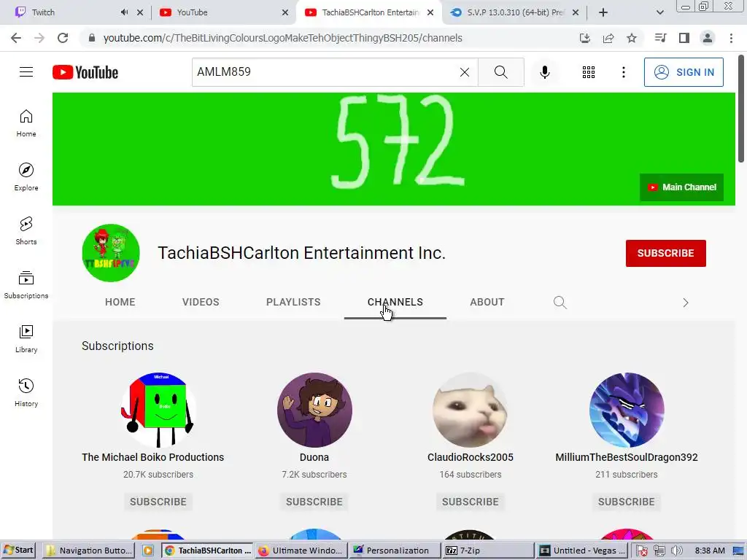
Task: Search within this channel magnifier
Action: [x=560, y=303]
